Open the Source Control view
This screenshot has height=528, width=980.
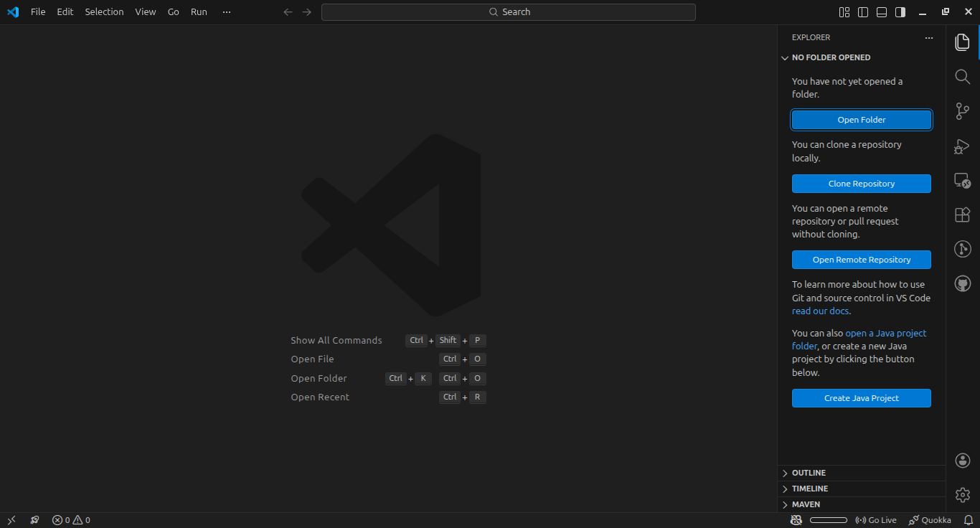click(963, 111)
